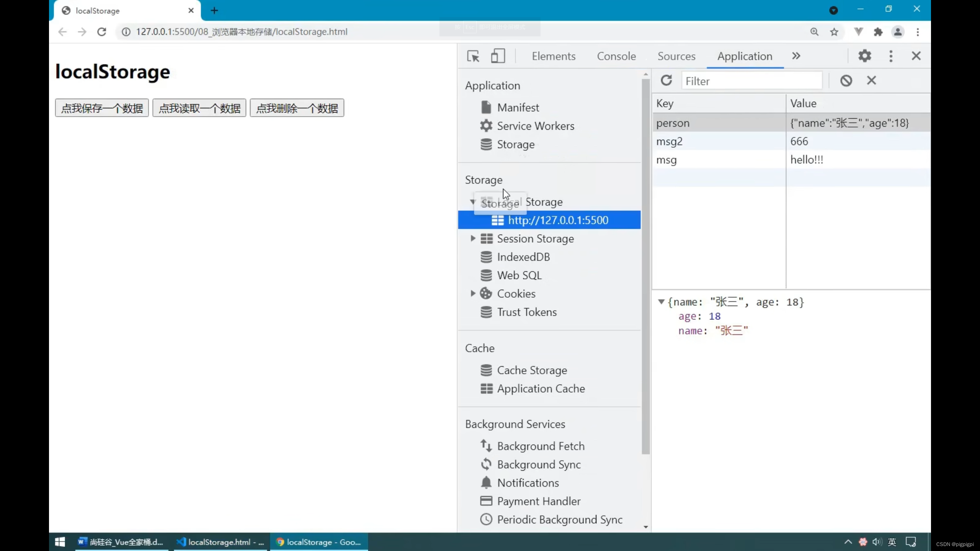The image size is (980, 551).
Task: Go back in browser history
Action: (62, 32)
